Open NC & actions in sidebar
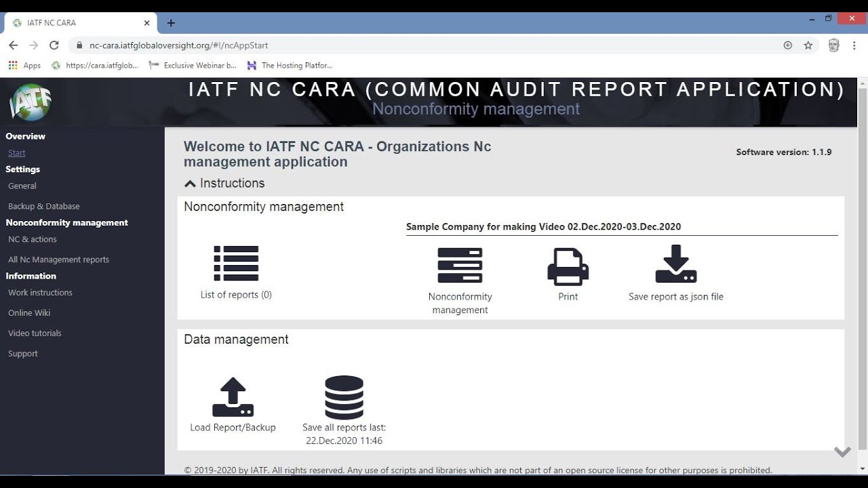This screenshot has width=868, height=488. coord(33,239)
